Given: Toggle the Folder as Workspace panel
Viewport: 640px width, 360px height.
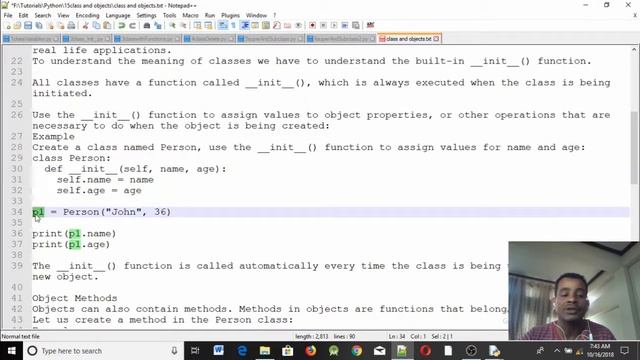Looking at the screenshot, I should coord(287,26).
